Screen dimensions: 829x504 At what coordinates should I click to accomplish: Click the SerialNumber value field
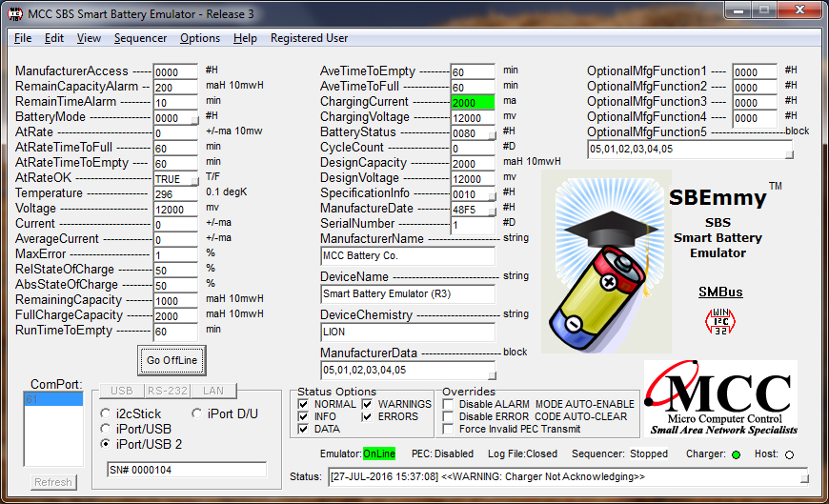472,225
